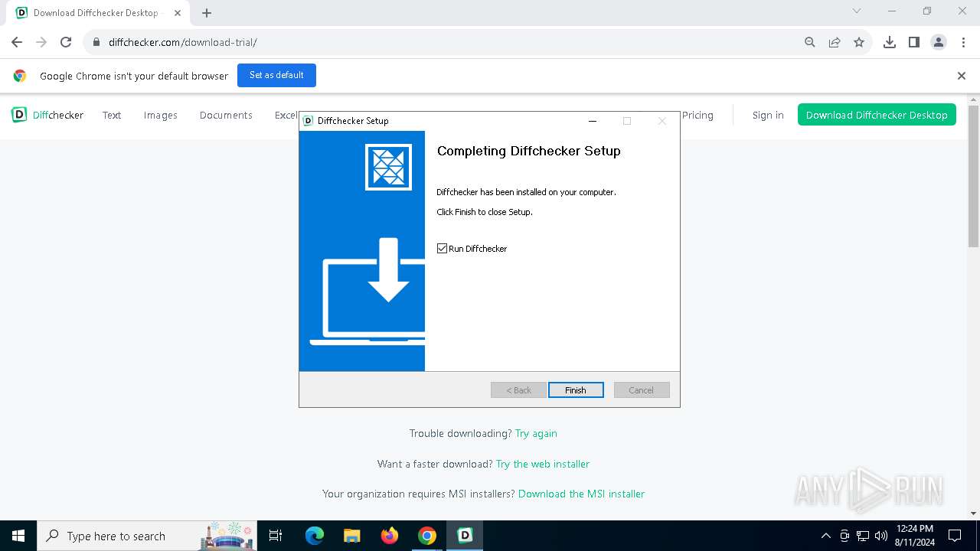Click the taskbar search box

[147, 536]
